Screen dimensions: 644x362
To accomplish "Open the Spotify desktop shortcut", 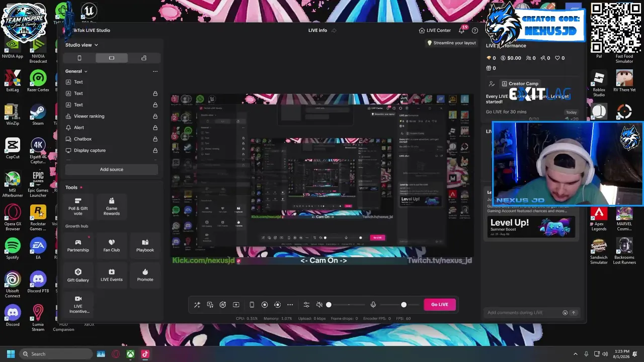I will click(x=13, y=248).
